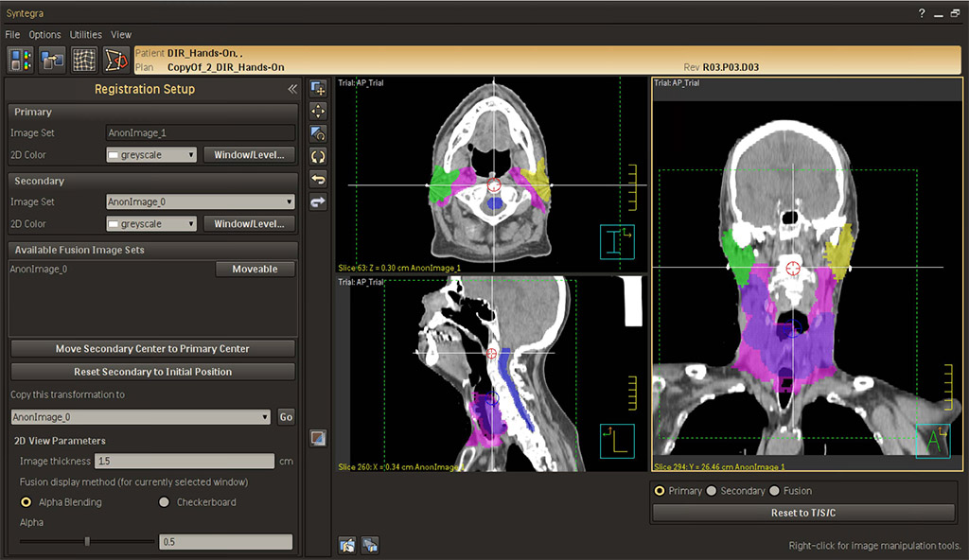Click the first view icon below the sagittal viewport
The image size is (969, 560).
347,545
